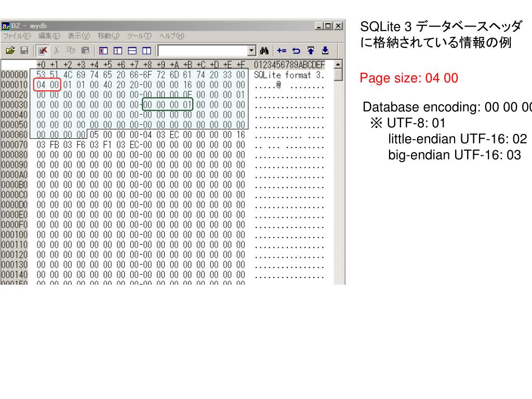
Task: Click the scrollbar up arrow
Action: tap(338, 64)
